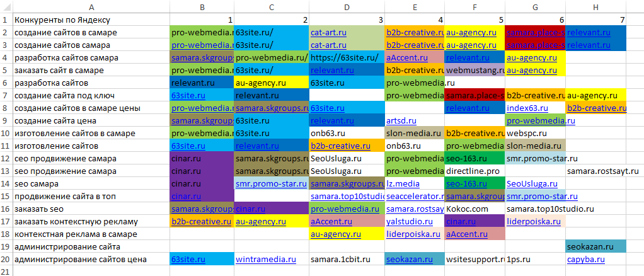The width and height of the screenshot is (644, 276).
Task: Open the aAccent.ru link in row 4
Action: click(x=408, y=58)
